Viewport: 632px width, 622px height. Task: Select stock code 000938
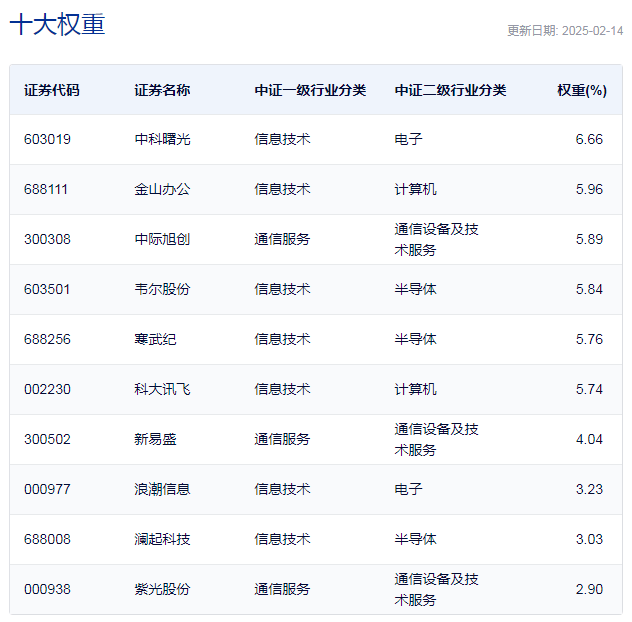(47, 589)
